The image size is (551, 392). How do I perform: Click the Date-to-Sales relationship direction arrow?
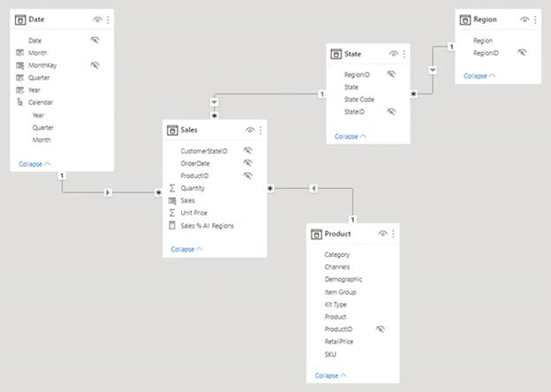pos(108,190)
